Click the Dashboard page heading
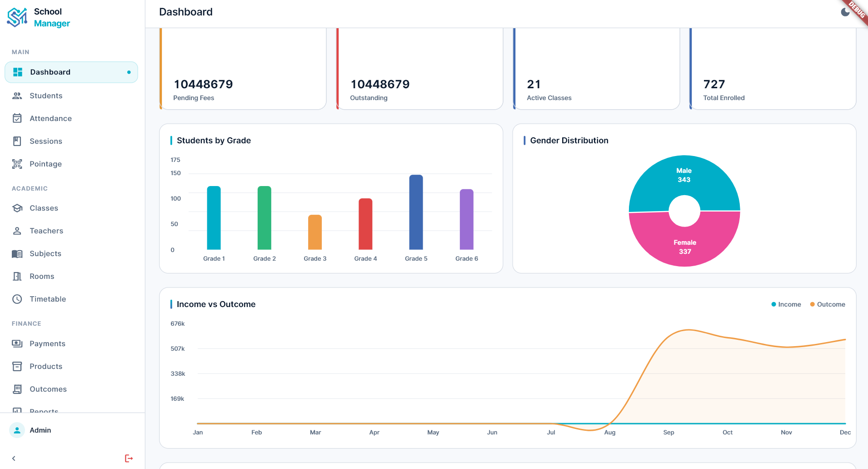 186,12
